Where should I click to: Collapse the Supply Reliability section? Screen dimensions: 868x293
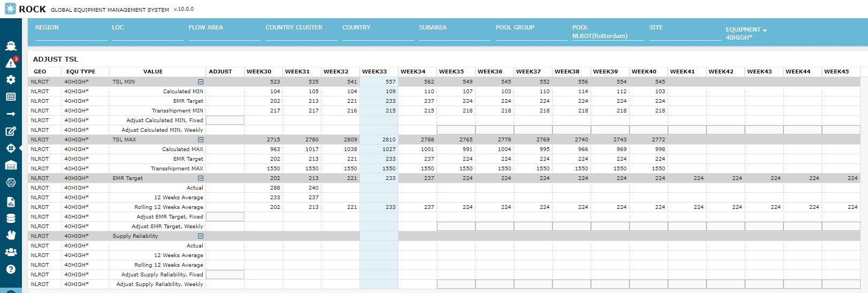(201, 236)
